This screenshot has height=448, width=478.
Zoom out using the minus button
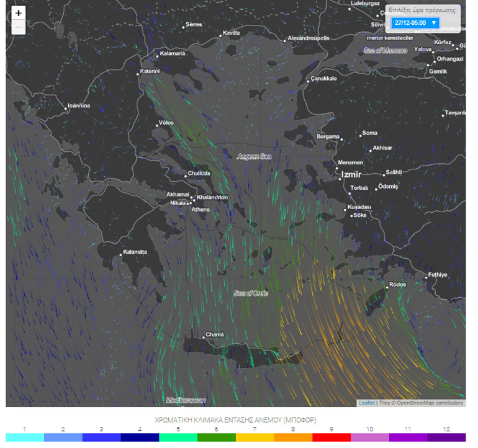(19, 27)
